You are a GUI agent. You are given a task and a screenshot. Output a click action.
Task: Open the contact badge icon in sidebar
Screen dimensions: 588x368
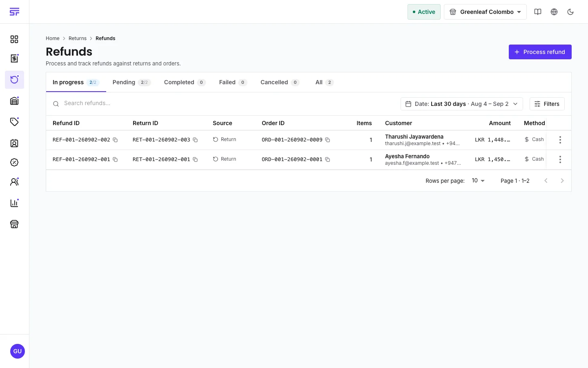coord(14,143)
